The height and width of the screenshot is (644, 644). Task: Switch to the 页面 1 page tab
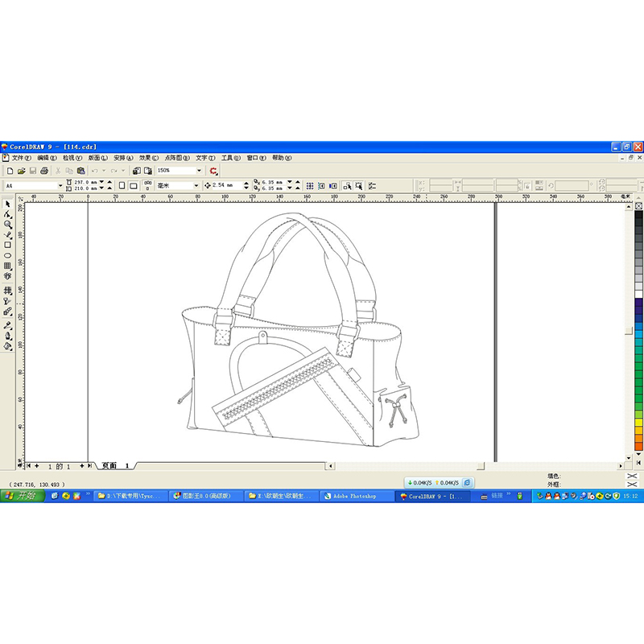pos(113,466)
